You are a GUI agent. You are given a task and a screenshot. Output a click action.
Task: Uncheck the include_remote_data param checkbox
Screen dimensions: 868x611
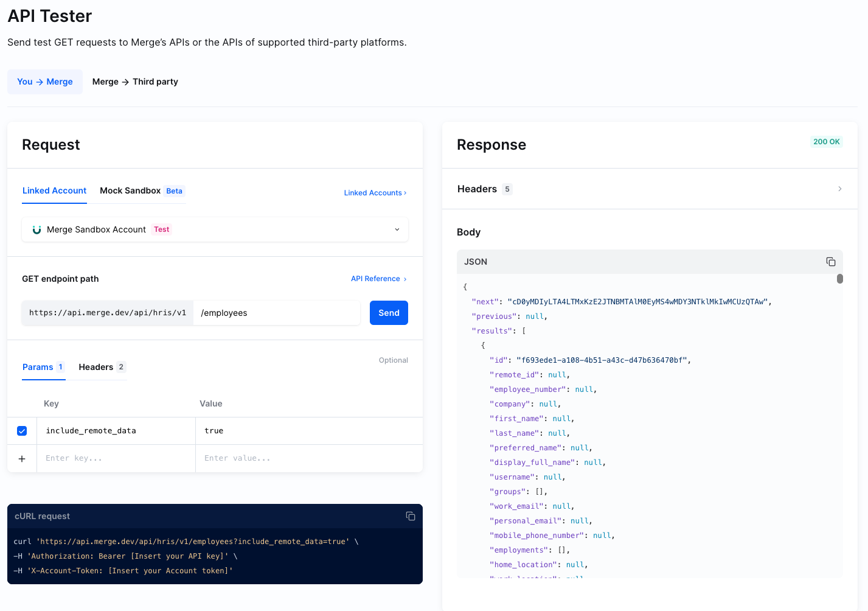pos(22,431)
